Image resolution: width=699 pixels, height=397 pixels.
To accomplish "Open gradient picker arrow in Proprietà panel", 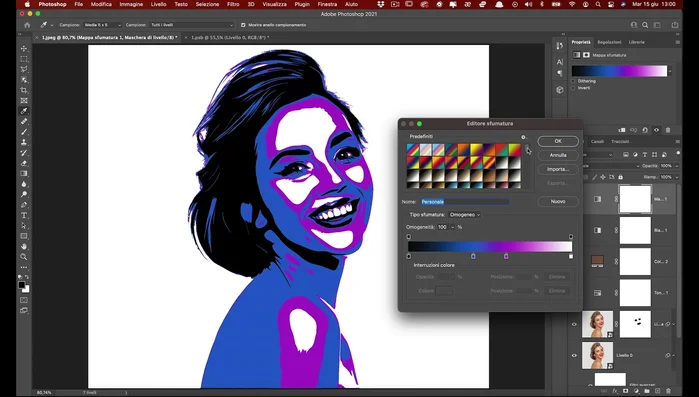I will pyautogui.click(x=670, y=71).
